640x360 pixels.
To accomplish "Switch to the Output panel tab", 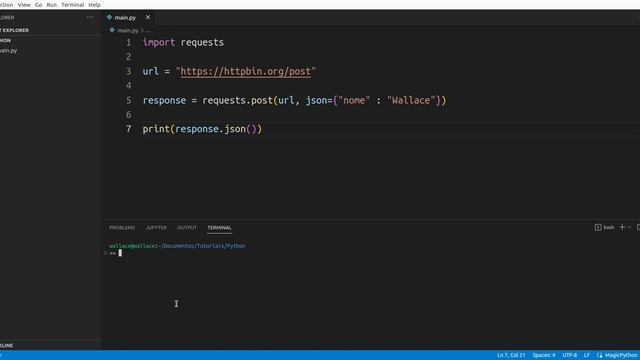I will (187, 228).
